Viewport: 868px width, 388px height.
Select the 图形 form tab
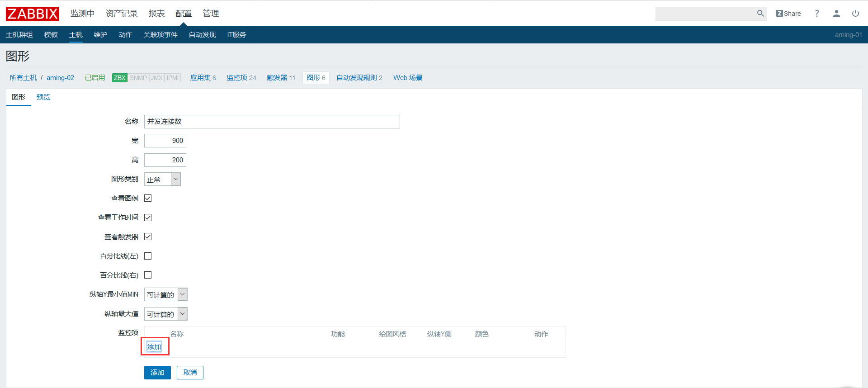tap(19, 97)
